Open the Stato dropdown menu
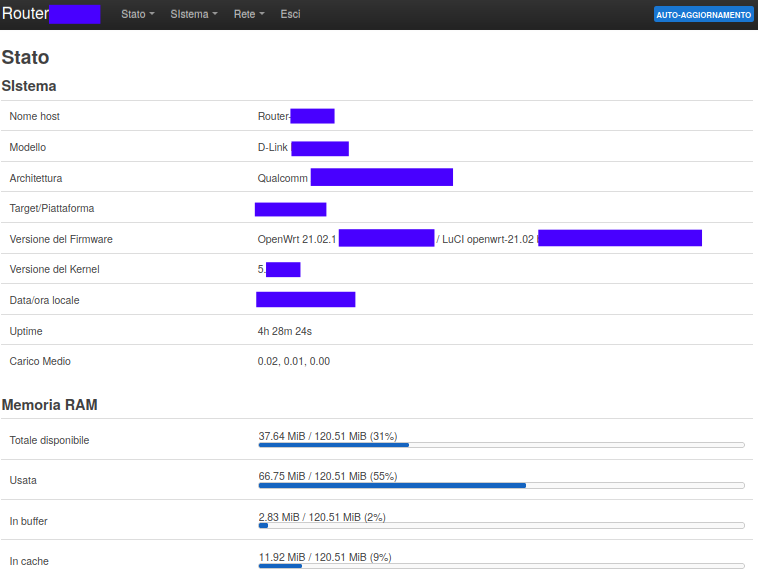Viewport: 758px width, 581px height. [x=137, y=15]
